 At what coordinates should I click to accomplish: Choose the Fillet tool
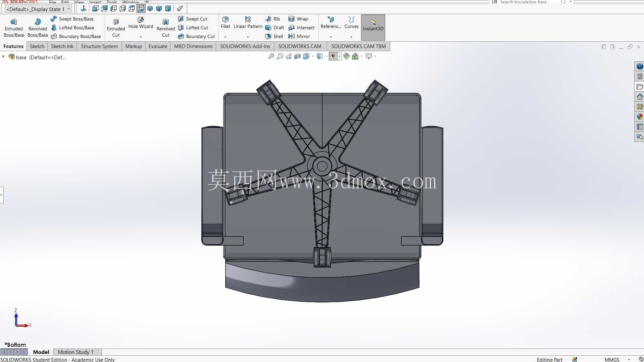tap(226, 23)
